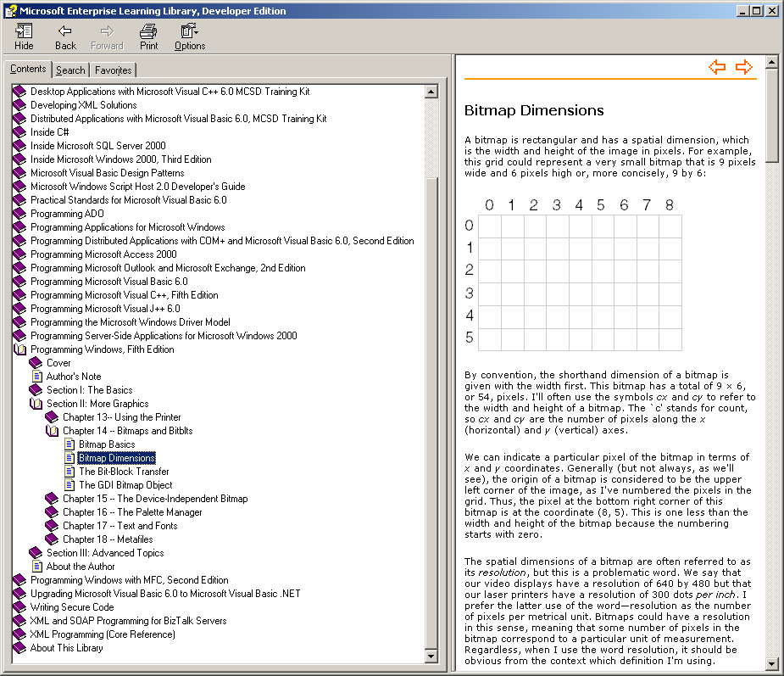The width and height of the screenshot is (784, 676).
Task: Click the Print toolbar icon
Action: click(x=148, y=31)
